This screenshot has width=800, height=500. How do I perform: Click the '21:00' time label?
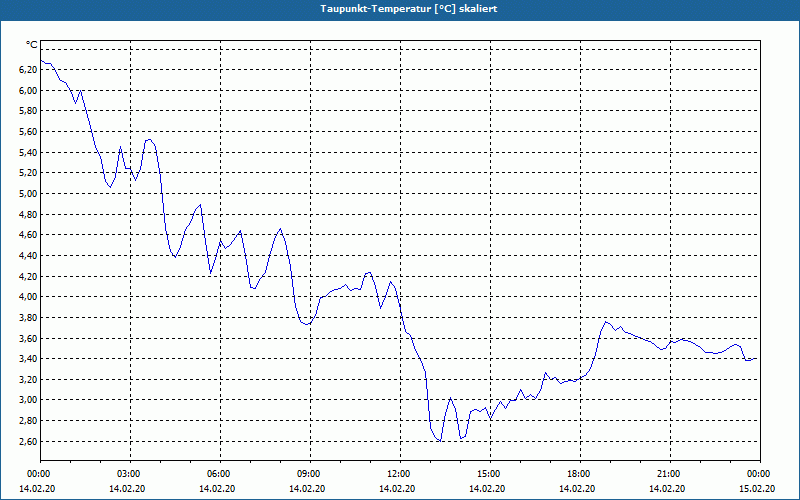tap(670, 474)
